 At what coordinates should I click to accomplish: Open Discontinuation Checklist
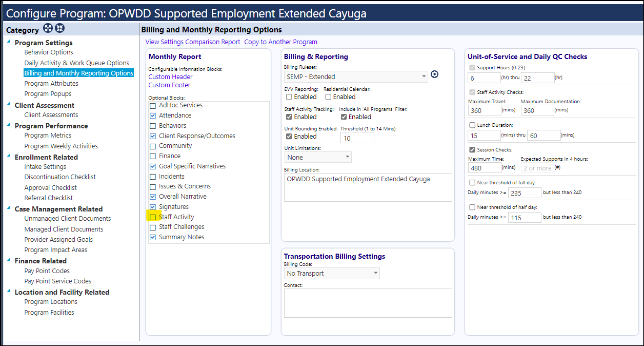coord(60,177)
